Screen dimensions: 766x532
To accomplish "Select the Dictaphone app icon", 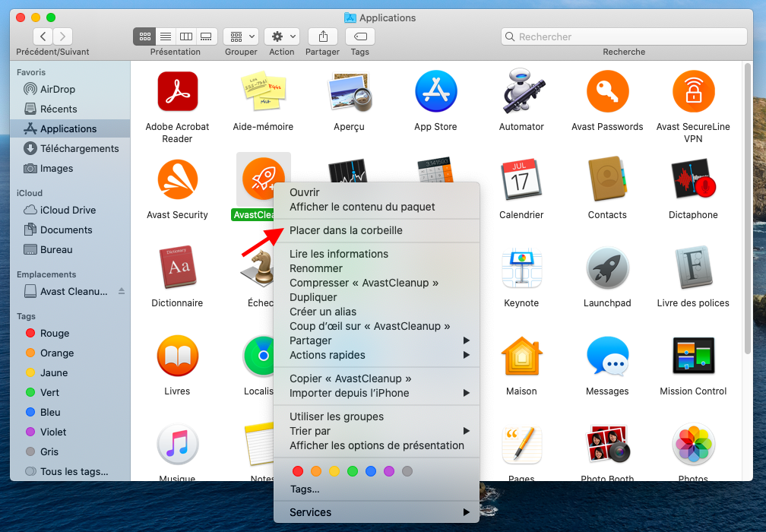I will tap(693, 179).
